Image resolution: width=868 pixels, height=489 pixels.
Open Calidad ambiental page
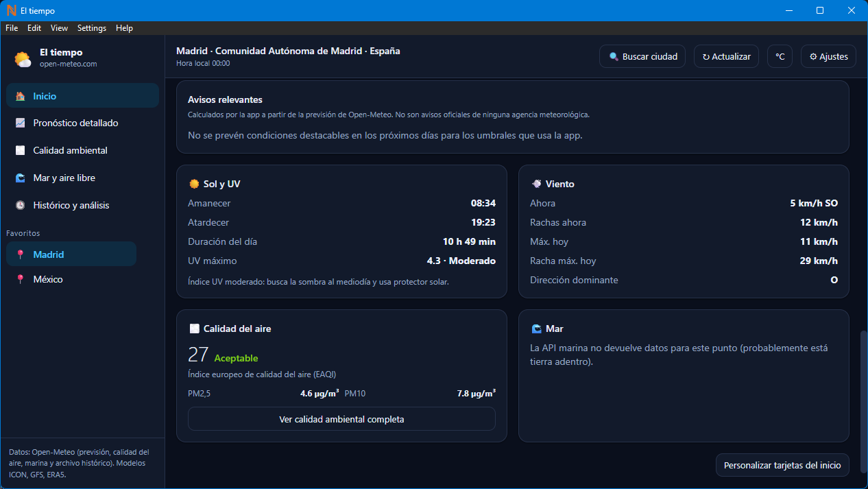[83, 150]
